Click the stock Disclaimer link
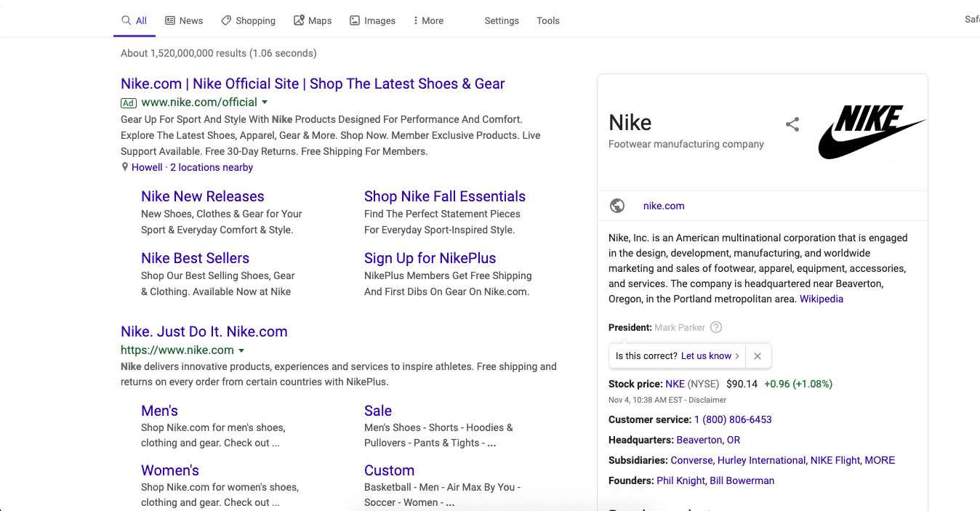Viewport: 980px width, 511px height. (707, 400)
